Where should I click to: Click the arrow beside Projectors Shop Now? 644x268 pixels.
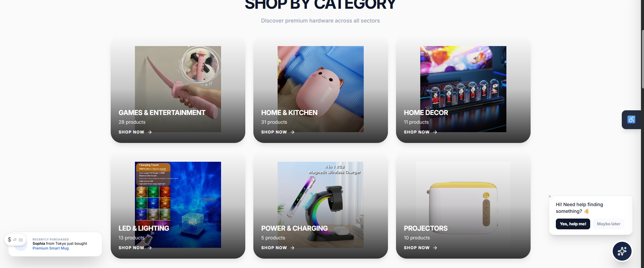point(435,248)
